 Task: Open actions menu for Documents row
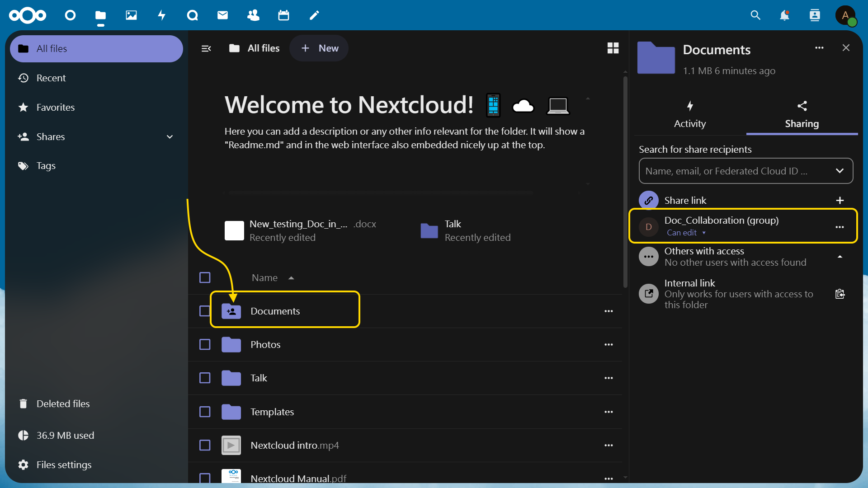(x=609, y=311)
